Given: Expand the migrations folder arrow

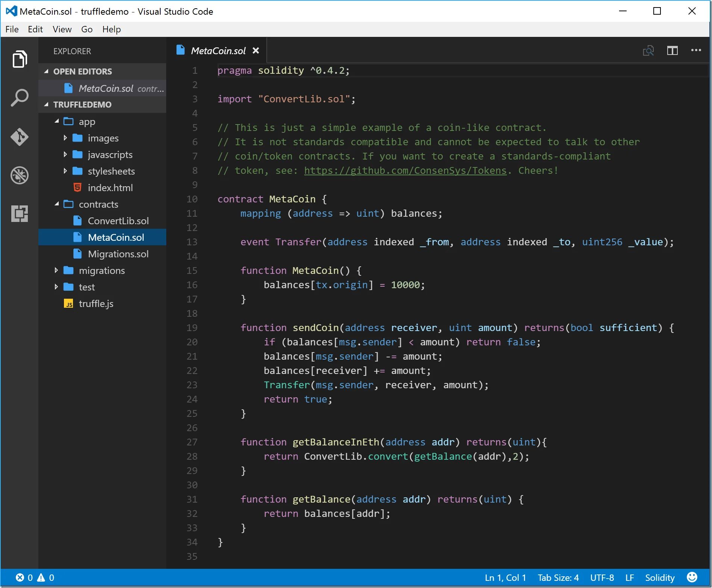Looking at the screenshot, I should [x=56, y=270].
